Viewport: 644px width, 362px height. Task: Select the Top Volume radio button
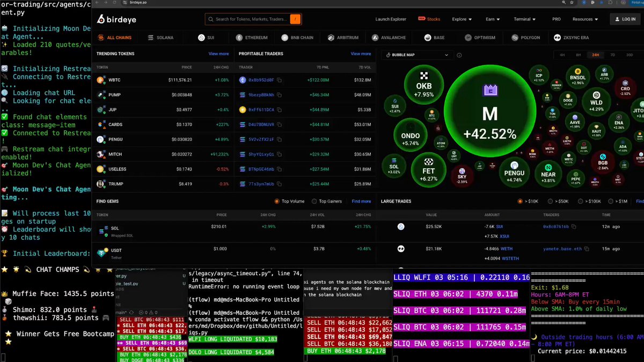277,201
